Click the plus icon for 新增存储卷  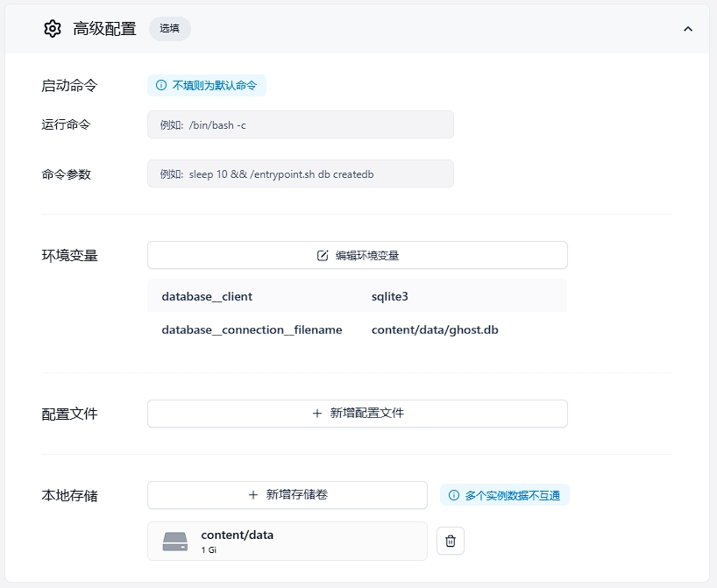click(253, 495)
